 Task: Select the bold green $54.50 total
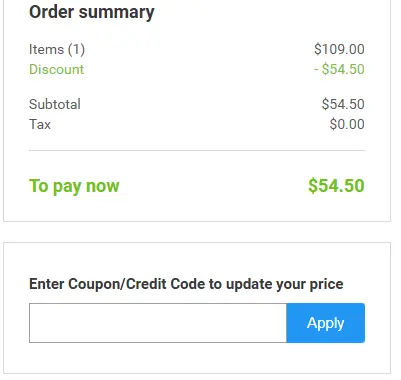(336, 186)
